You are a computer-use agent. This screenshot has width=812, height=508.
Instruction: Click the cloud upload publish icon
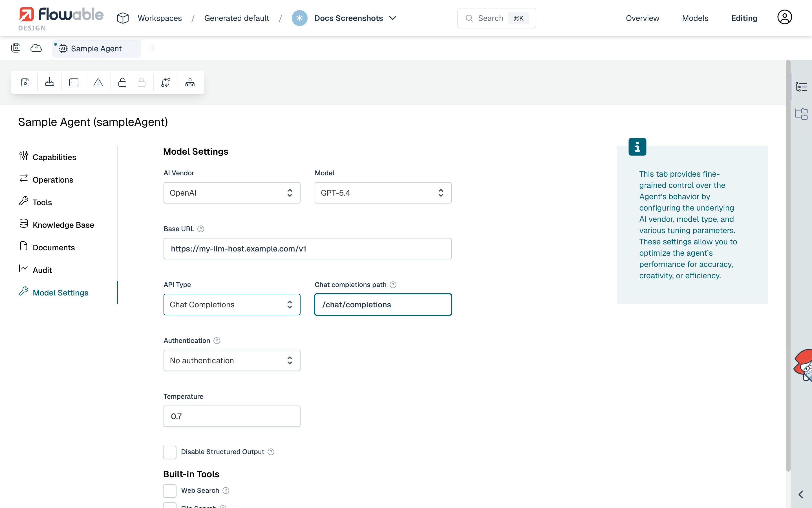pos(36,48)
